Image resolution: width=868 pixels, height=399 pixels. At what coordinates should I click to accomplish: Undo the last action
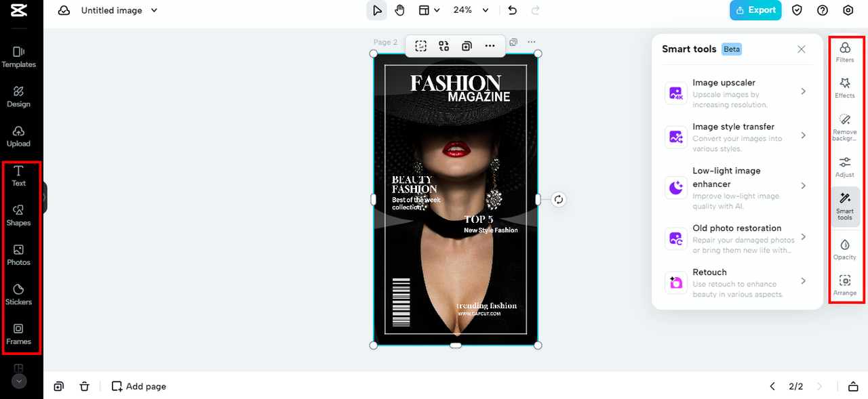pos(512,10)
